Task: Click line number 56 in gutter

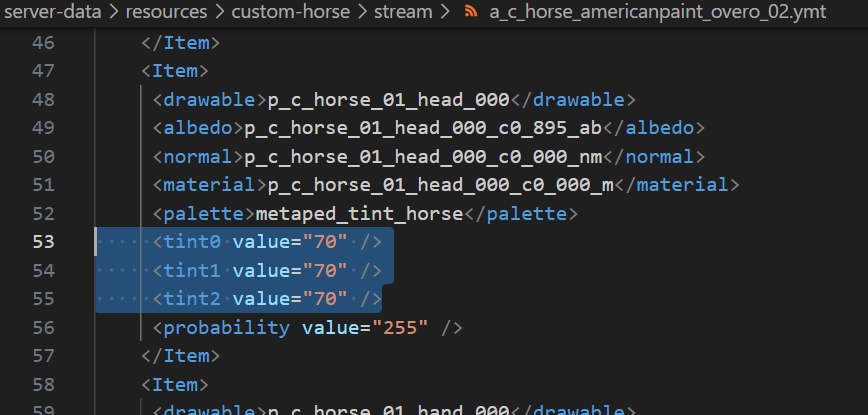Action: click(x=43, y=328)
